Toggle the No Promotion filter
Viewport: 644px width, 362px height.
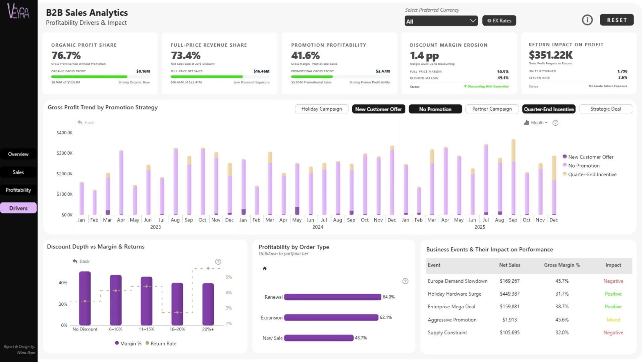[x=435, y=109]
